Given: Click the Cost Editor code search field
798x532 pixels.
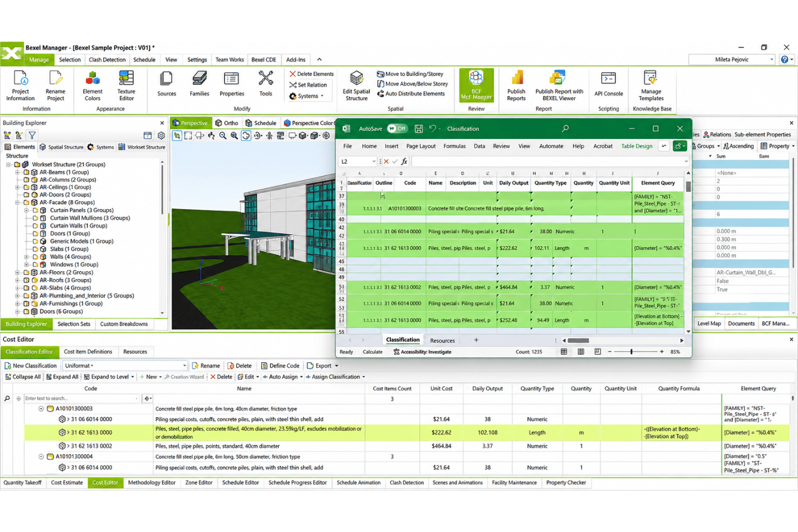Looking at the screenshot, I should (82, 399).
